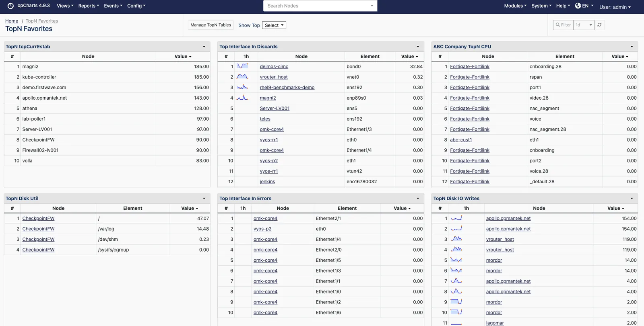
Task: Click the opCharts logo icon
Action: [10, 6]
